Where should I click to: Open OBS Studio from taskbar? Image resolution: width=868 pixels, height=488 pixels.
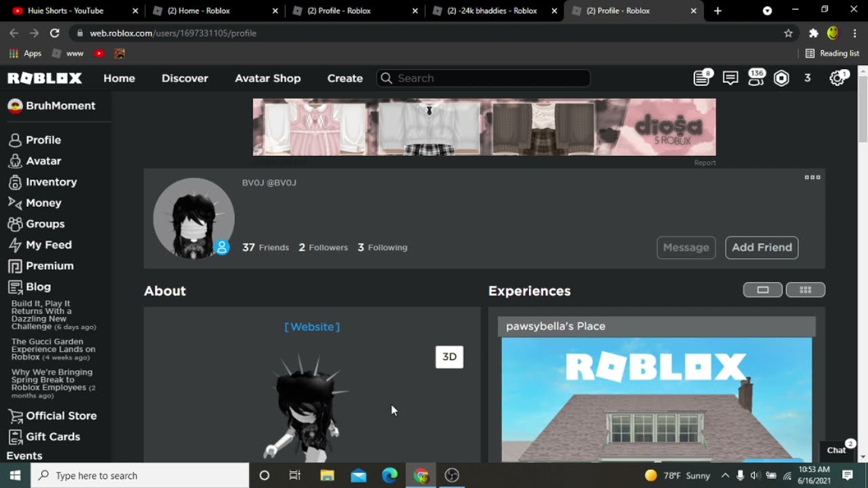(452, 475)
